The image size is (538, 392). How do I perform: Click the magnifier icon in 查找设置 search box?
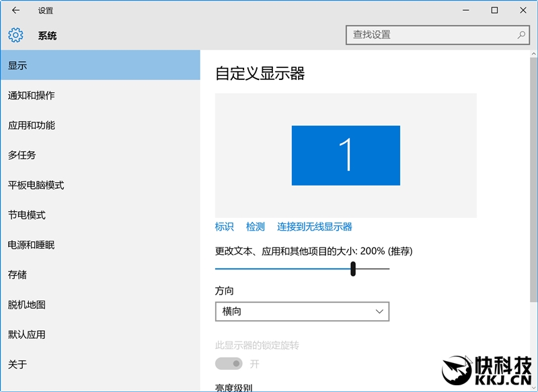pos(521,33)
